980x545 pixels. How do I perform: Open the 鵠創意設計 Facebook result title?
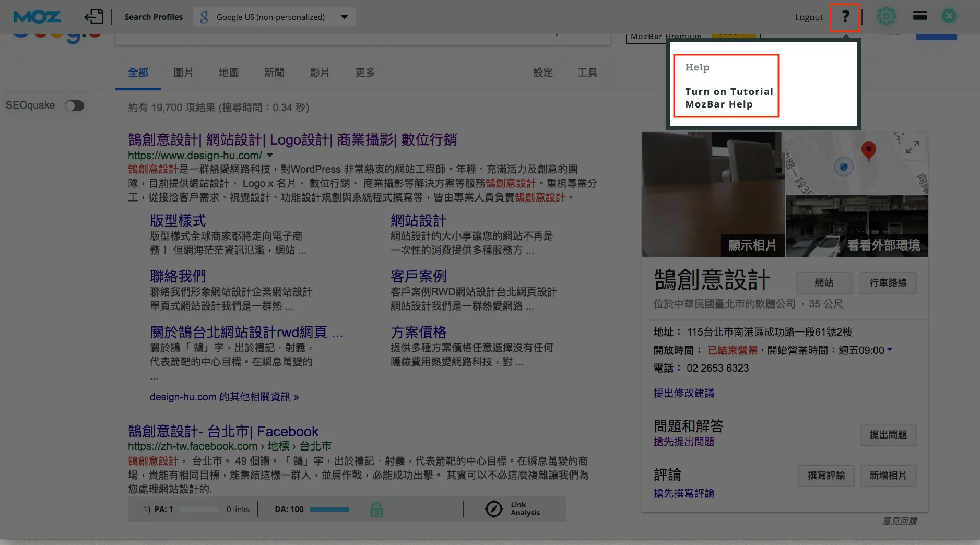coord(223,432)
